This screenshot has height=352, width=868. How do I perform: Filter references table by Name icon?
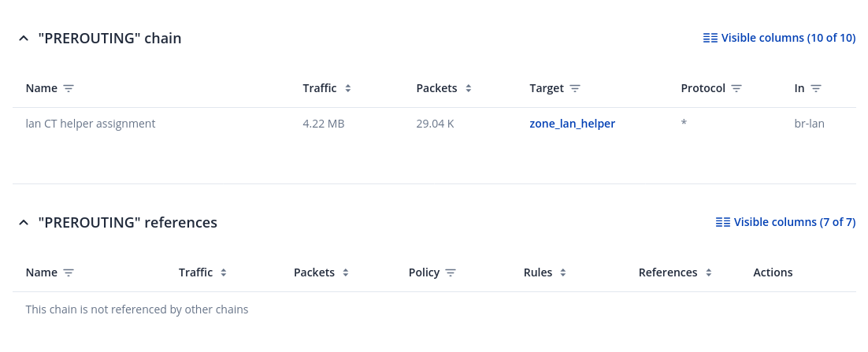tap(69, 273)
